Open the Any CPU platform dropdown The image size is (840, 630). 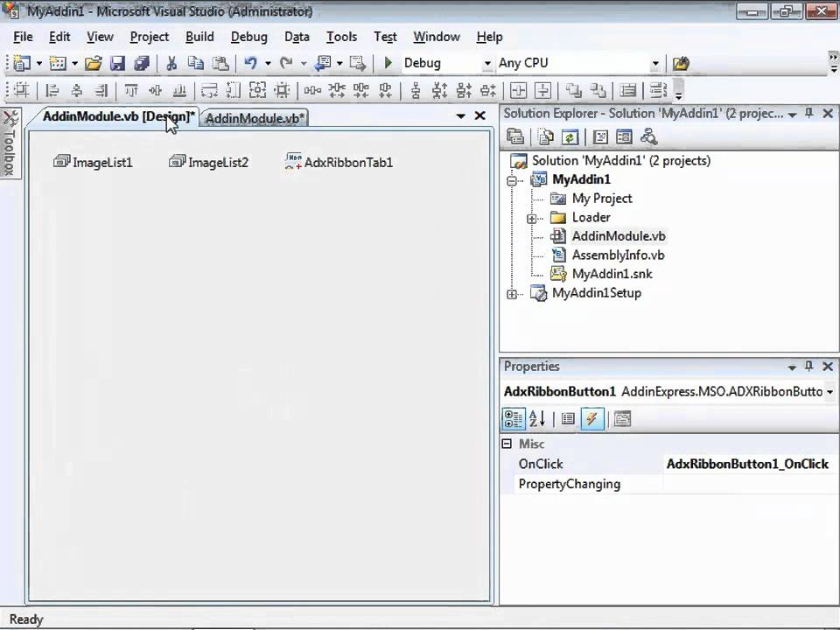[655, 64]
